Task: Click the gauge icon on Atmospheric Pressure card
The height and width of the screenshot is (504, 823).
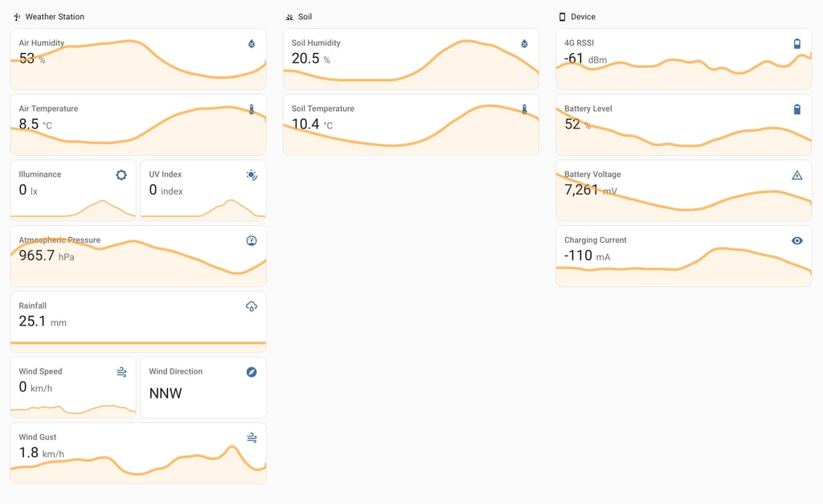Action: coord(251,240)
